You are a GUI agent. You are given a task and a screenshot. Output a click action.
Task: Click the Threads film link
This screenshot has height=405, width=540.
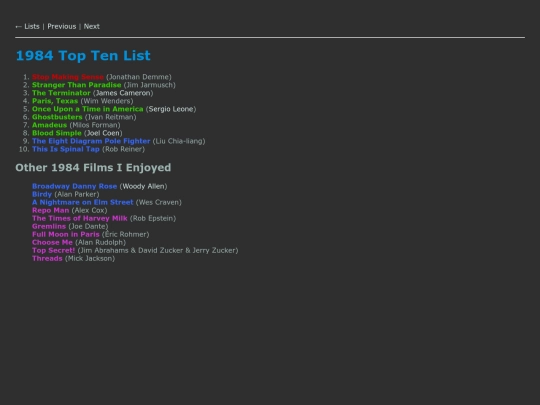47,258
